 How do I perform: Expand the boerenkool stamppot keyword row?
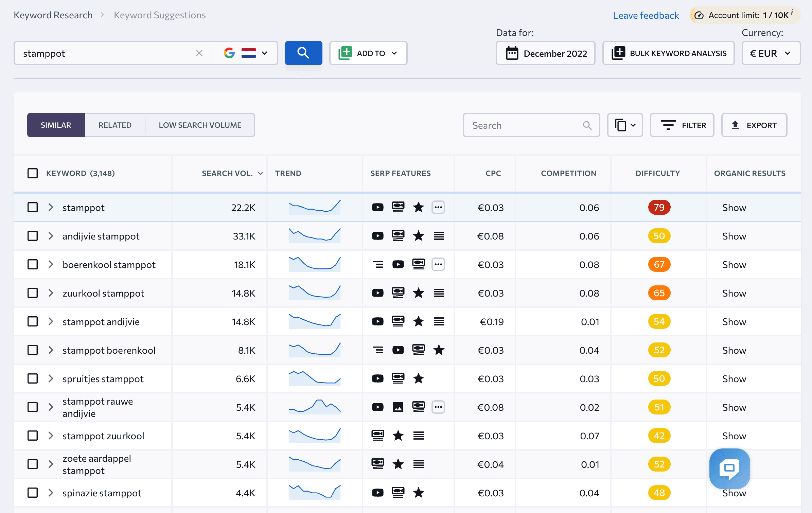pyautogui.click(x=51, y=264)
